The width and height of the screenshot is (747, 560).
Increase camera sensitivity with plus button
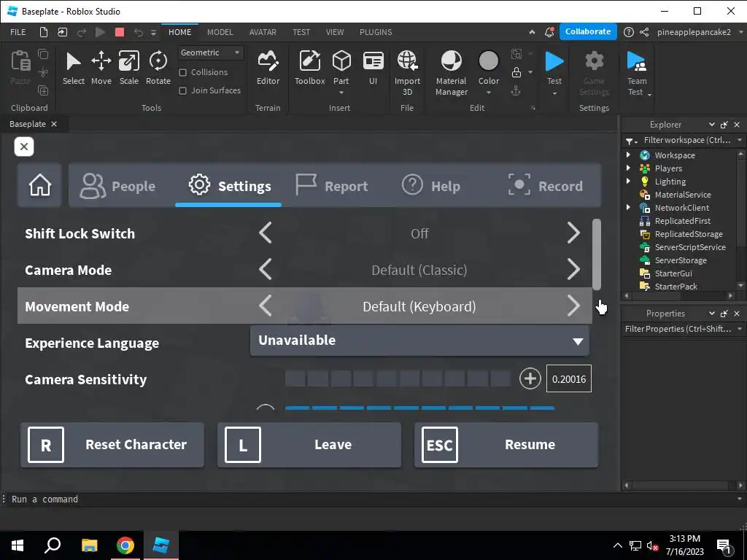(x=530, y=379)
